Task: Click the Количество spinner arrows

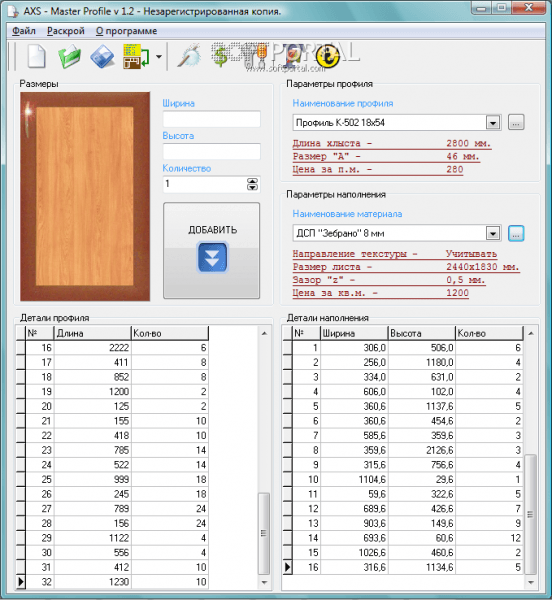Action: (x=252, y=184)
